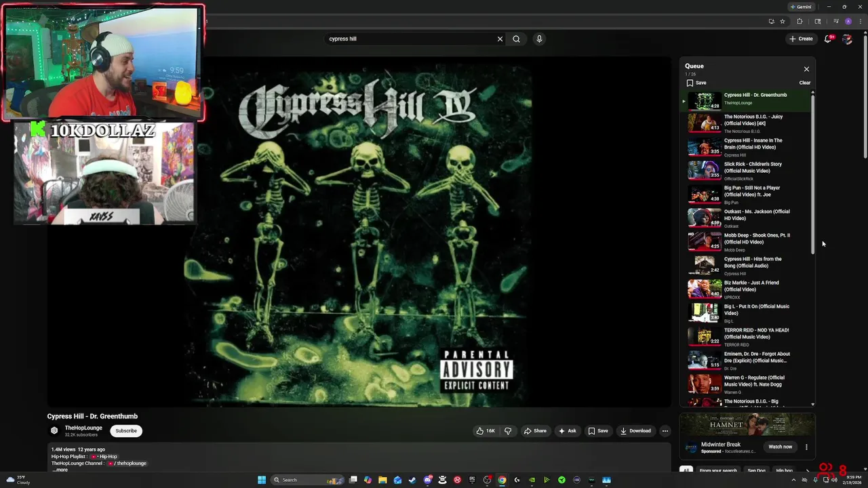Clear the queue

(x=804, y=83)
